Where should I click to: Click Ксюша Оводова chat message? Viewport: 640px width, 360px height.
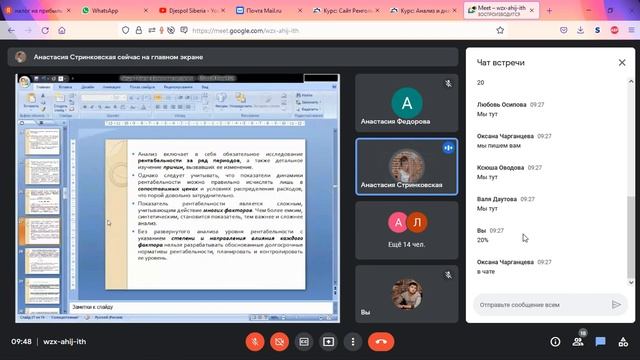[x=487, y=177]
